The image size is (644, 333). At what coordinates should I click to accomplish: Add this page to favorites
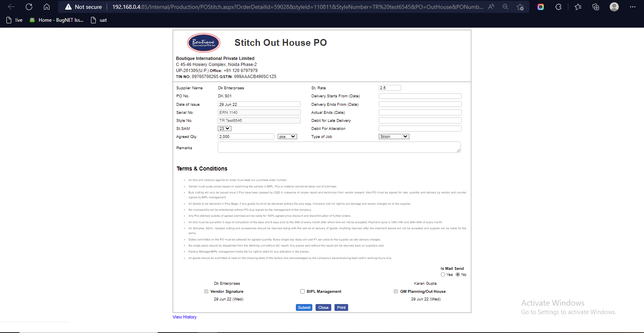(x=520, y=7)
